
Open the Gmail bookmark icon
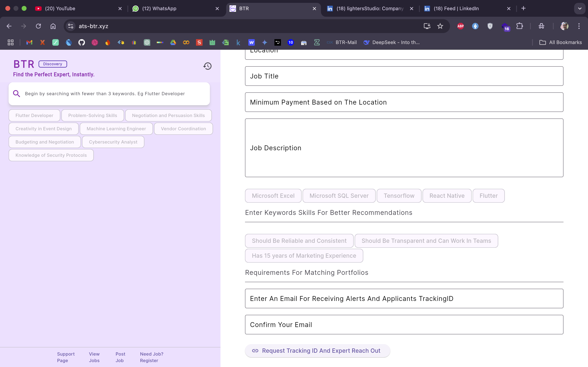[x=29, y=42]
